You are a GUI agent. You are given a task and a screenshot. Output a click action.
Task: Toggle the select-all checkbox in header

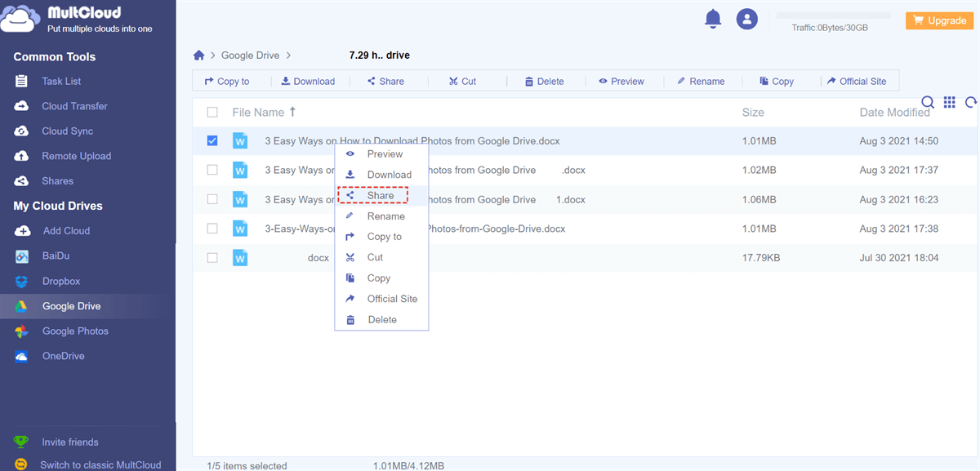(x=212, y=113)
